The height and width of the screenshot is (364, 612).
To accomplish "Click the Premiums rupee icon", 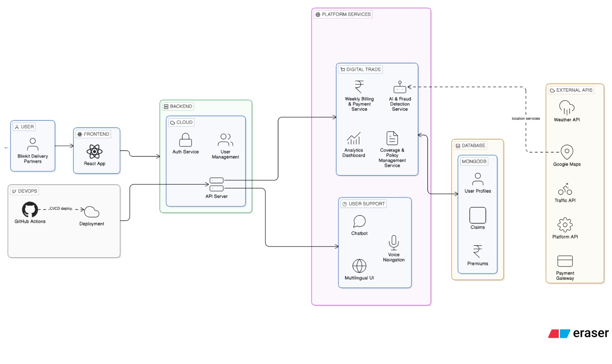I will (478, 251).
